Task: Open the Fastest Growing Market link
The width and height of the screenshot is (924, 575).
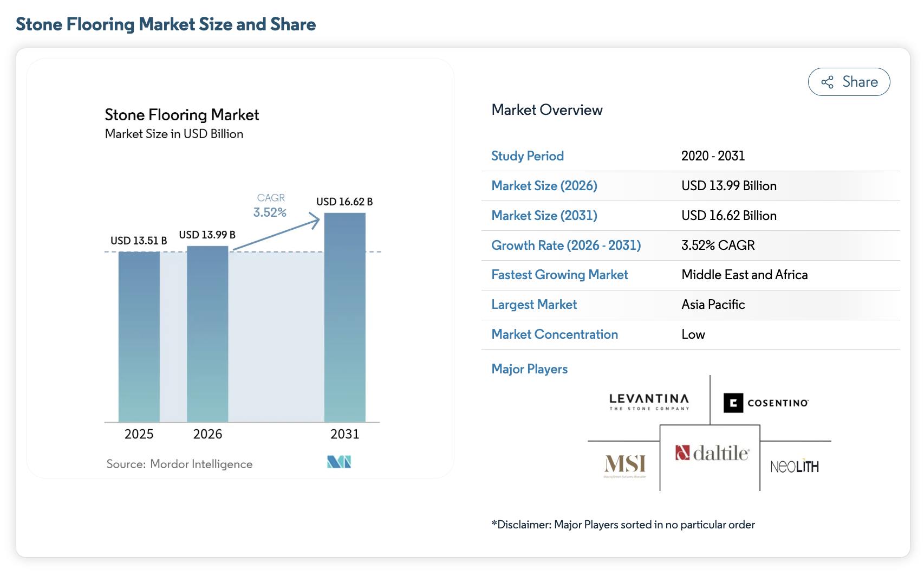Action: (559, 275)
